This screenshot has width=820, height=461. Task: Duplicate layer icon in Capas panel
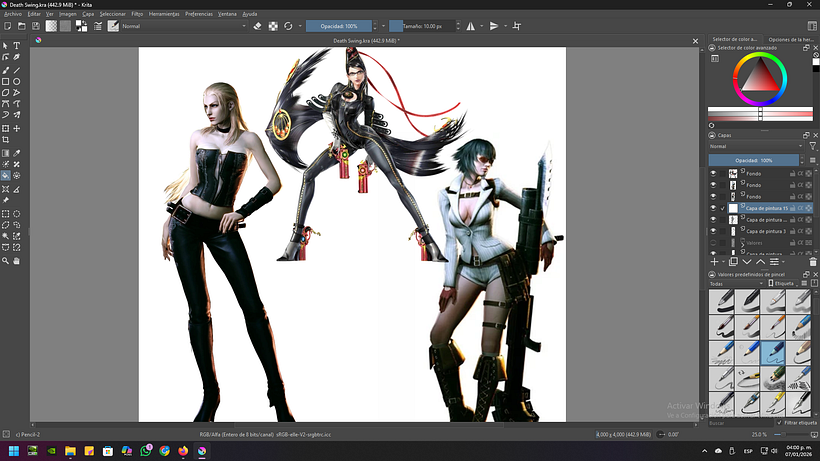click(x=733, y=262)
